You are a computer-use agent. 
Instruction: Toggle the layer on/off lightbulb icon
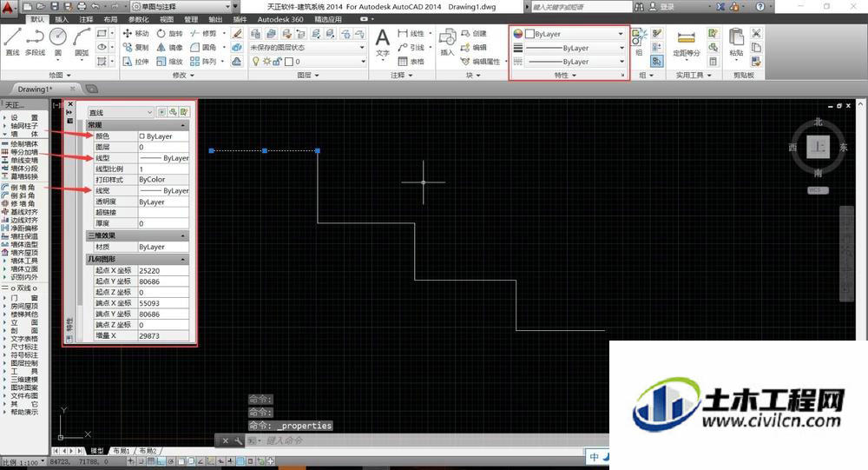pos(256,62)
